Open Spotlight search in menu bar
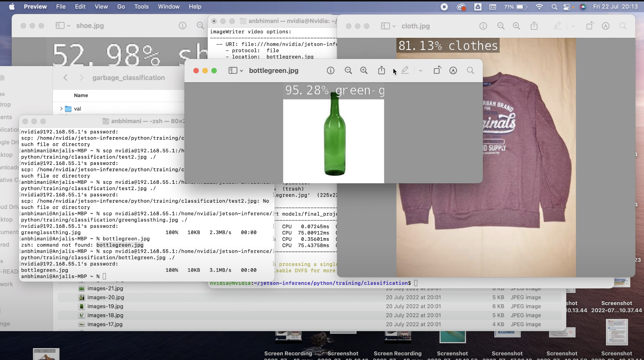Screen dimensions: 644x360 pos(554,7)
